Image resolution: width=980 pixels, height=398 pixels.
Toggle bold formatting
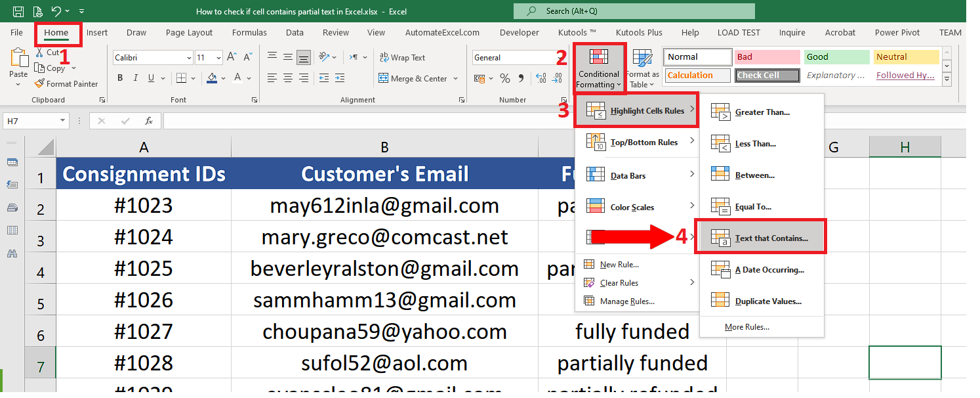point(119,77)
